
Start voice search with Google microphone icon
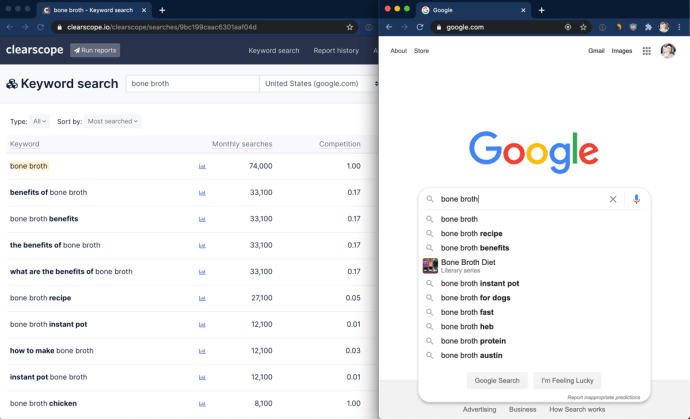click(636, 199)
